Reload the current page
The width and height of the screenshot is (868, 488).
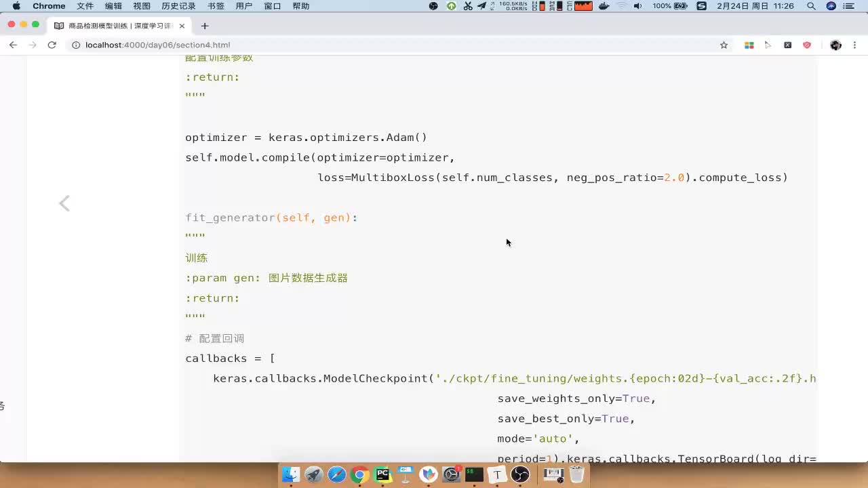click(x=52, y=45)
